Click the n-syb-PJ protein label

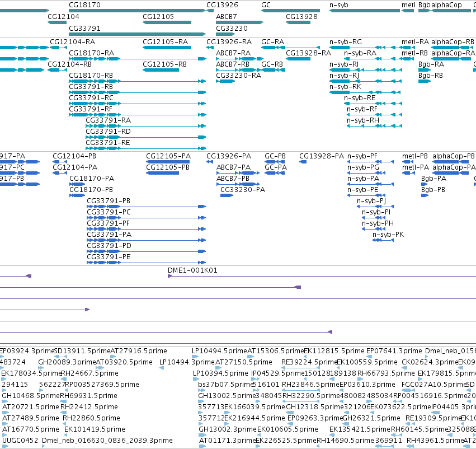[371, 201]
